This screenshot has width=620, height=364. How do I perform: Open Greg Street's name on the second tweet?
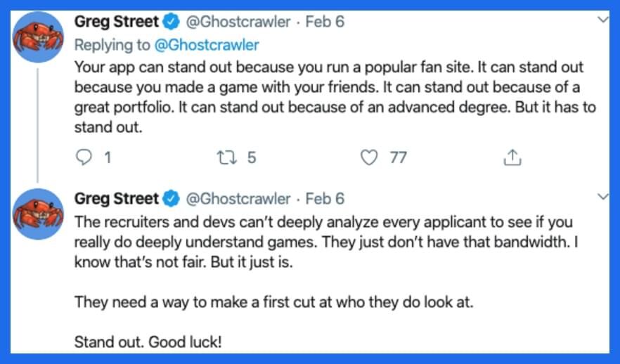[117, 199]
